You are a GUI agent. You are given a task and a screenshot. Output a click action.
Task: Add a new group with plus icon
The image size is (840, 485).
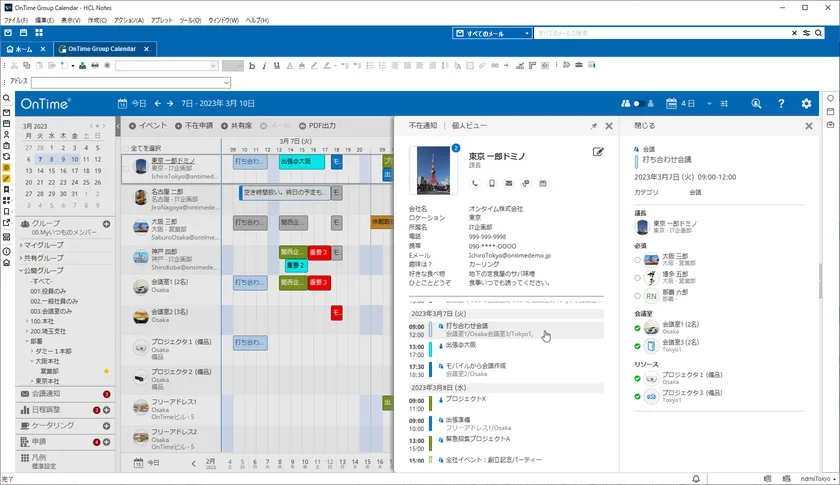[106, 224]
